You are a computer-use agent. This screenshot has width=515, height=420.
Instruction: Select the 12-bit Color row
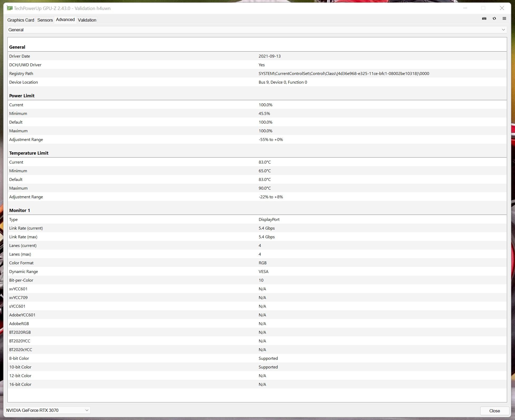(257, 376)
